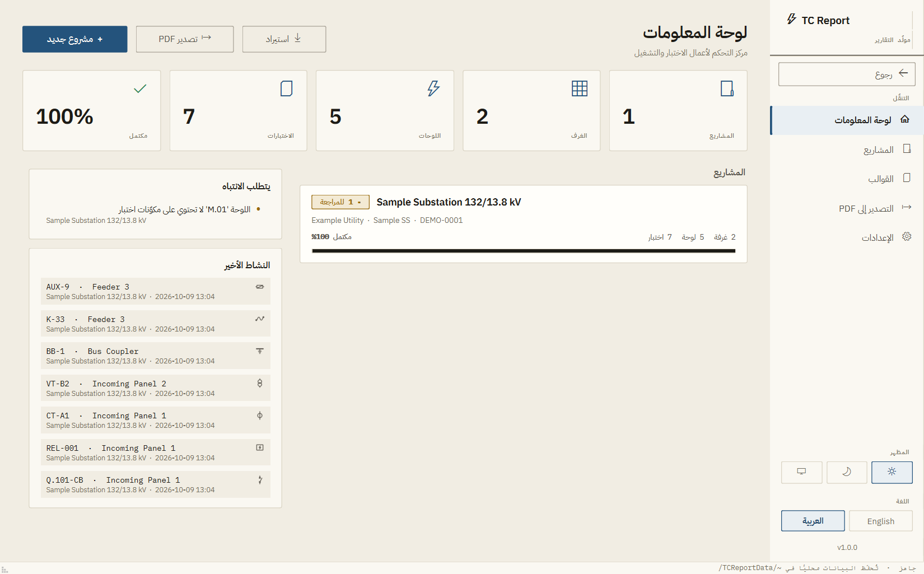
Task: Click the lightning icon on the اللوحات card
Action: coord(433,88)
